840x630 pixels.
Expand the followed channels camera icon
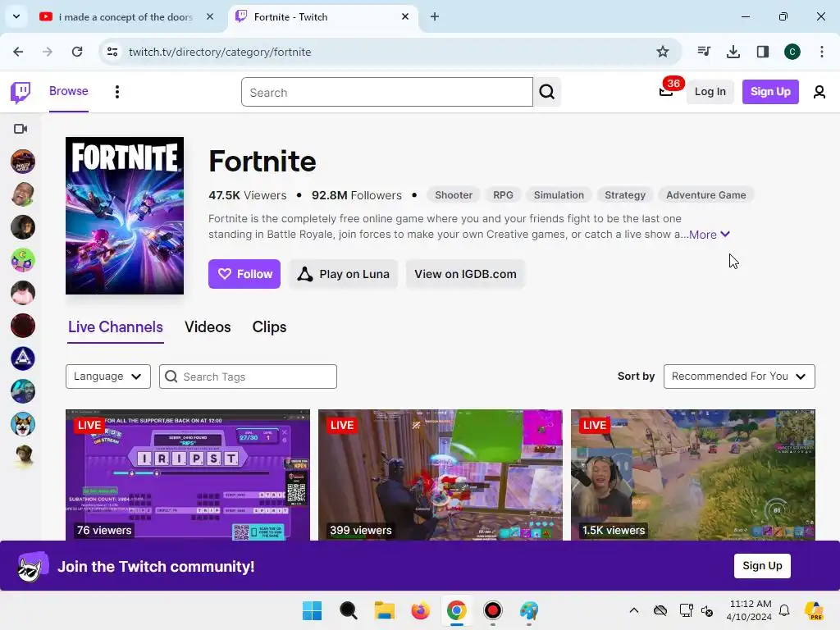point(21,129)
